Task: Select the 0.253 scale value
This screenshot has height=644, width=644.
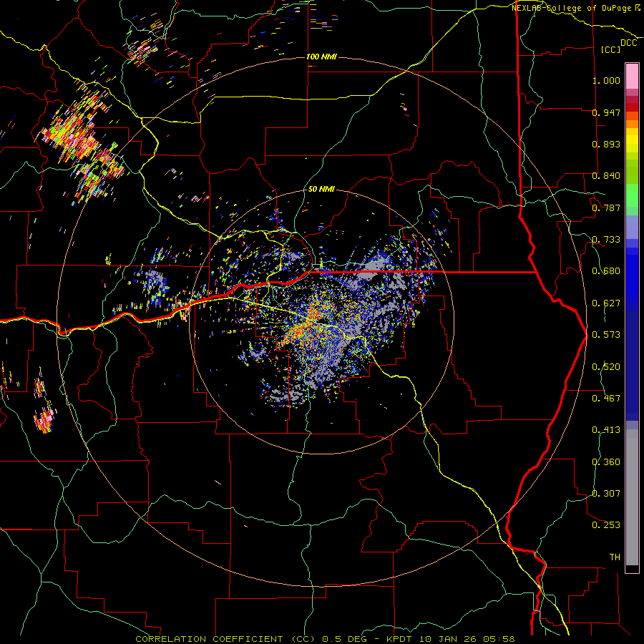Action: [606, 525]
